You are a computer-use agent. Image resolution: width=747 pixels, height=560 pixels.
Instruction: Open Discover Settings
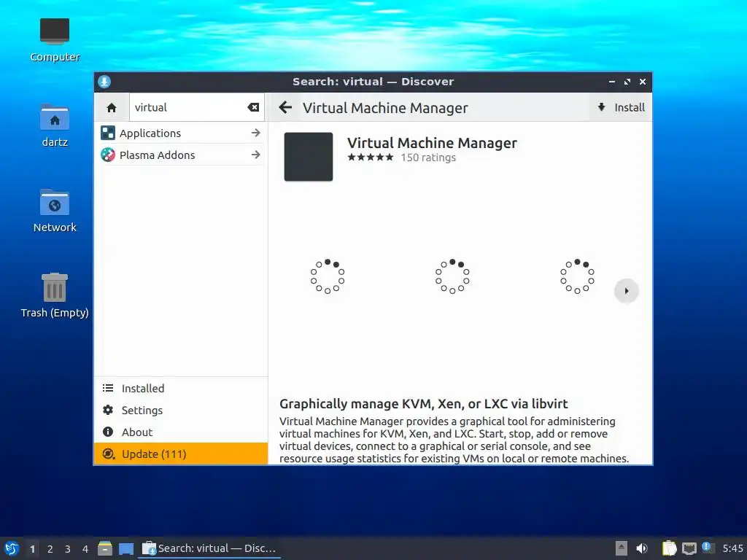[181, 410]
